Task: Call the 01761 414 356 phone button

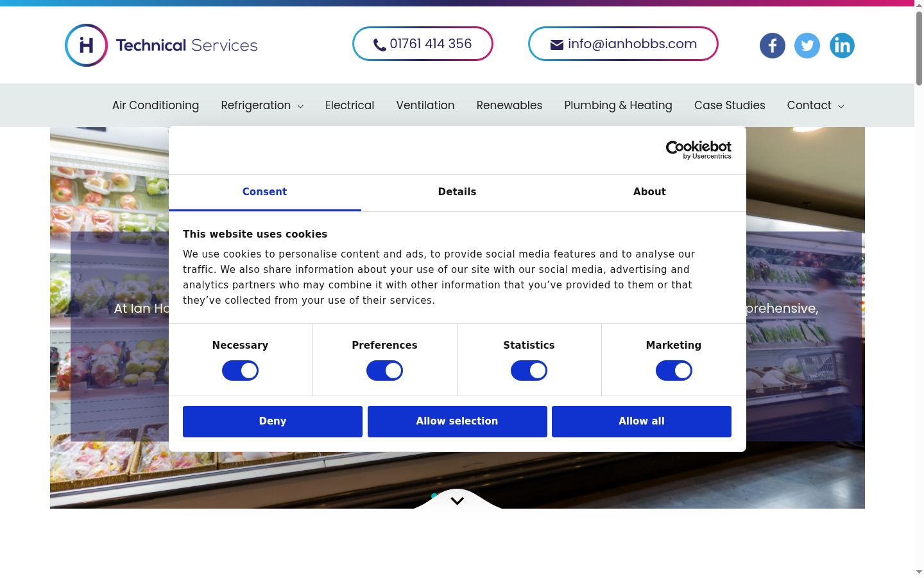Action: [x=423, y=44]
